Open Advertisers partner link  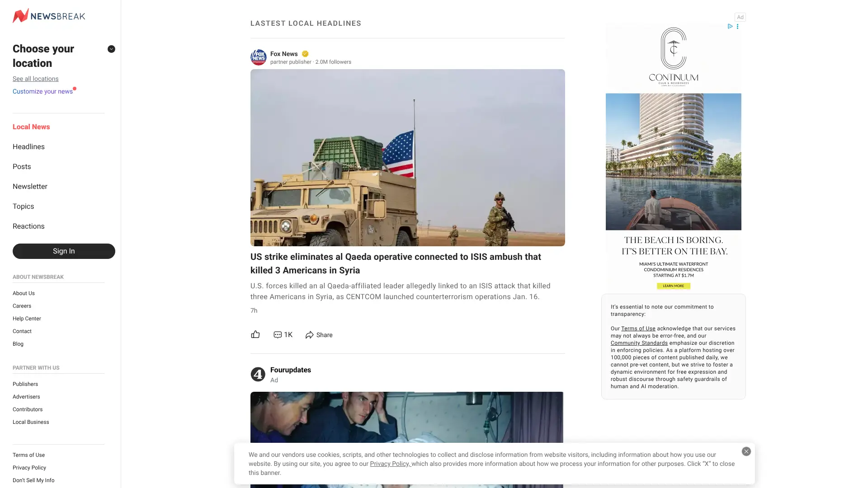pos(26,397)
